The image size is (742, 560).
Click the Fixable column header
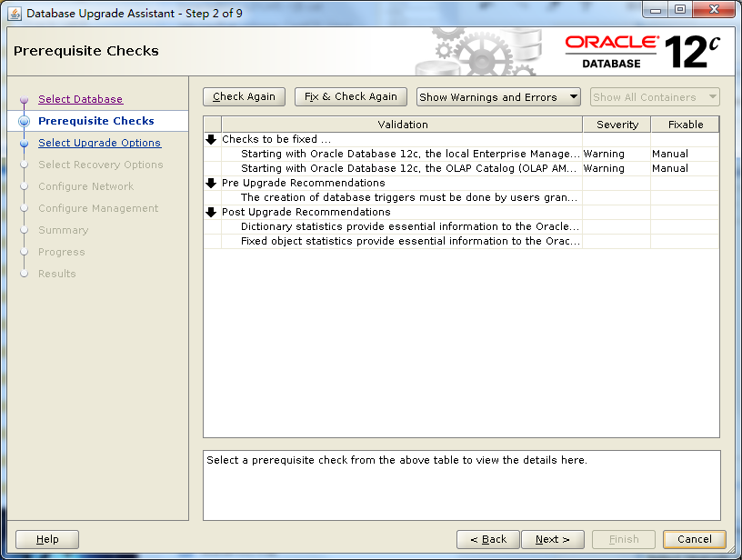point(686,125)
